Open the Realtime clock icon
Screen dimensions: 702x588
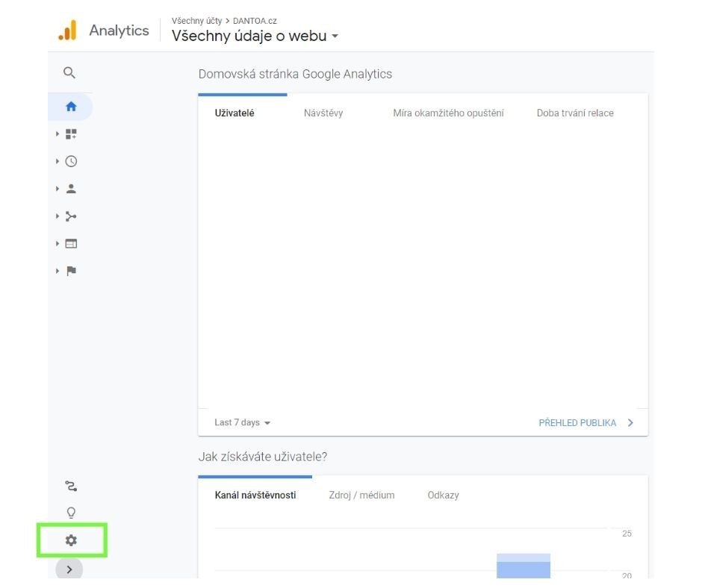69,160
